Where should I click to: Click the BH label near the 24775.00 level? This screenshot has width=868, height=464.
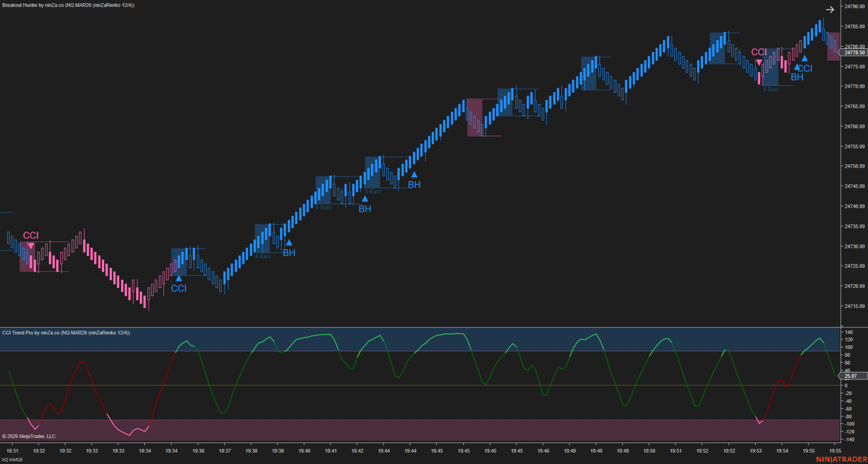[x=797, y=78]
